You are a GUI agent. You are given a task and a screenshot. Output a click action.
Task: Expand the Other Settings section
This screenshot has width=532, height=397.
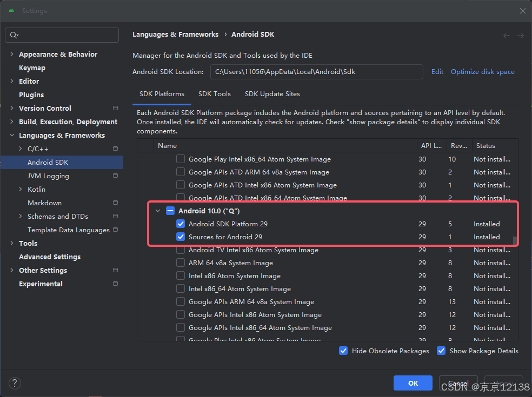[x=12, y=270]
